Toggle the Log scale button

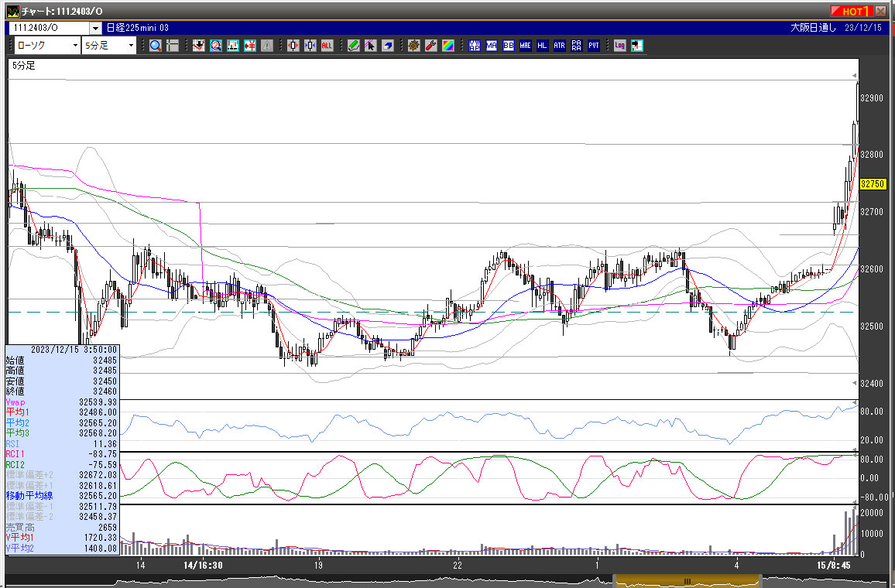tap(620, 46)
